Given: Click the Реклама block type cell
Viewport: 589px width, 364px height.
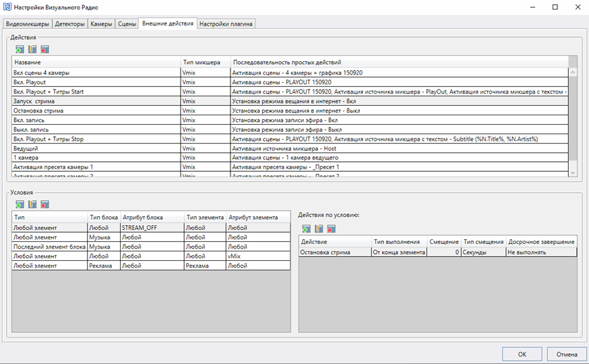Looking at the screenshot, I should [104, 265].
